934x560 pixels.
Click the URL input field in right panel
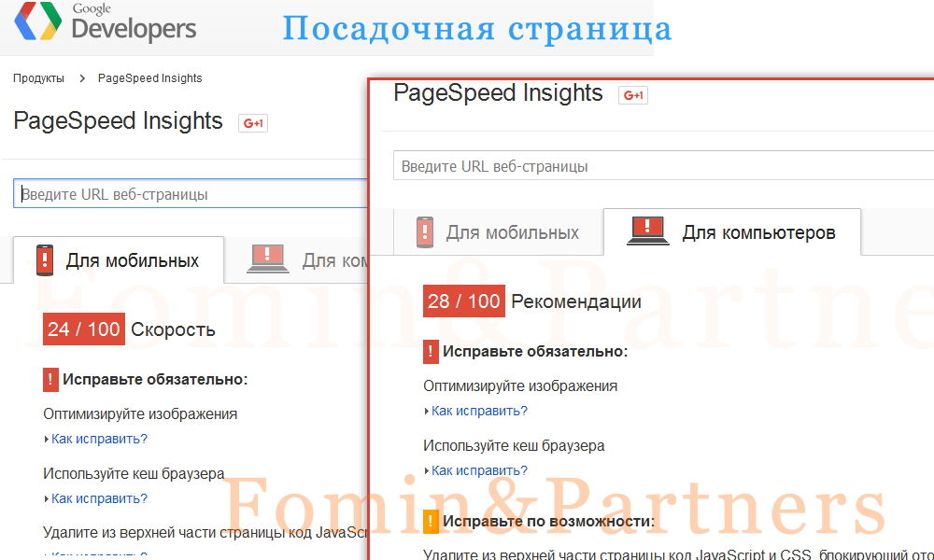click(x=663, y=166)
